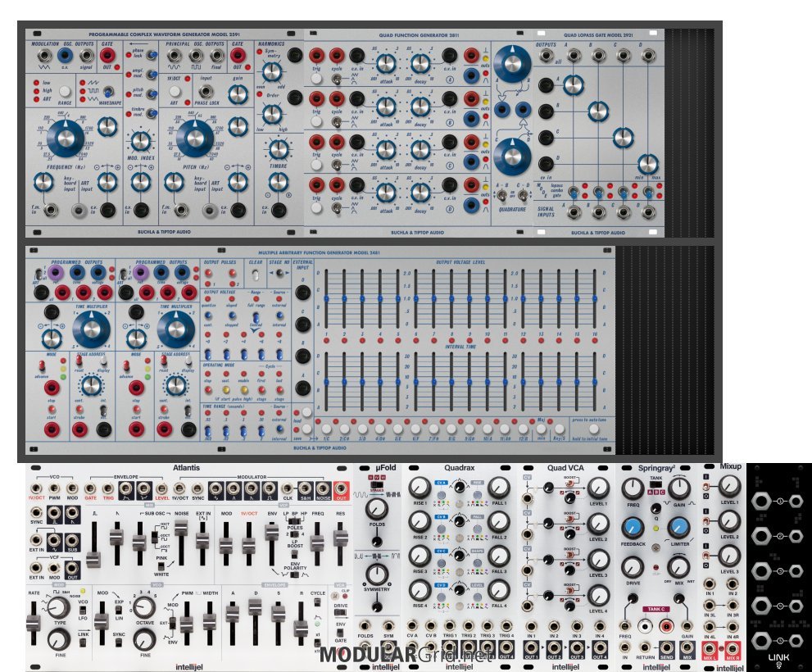Screen dimensions: 812x672
Task: Click the OCTAVE selector knob on Atlantis
Action: pyautogui.click(x=144, y=607)
